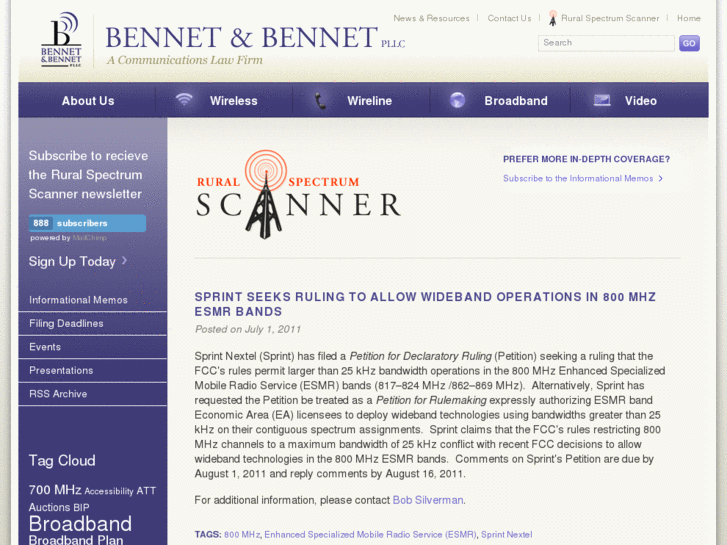Click Prefer More In-Depth Coverage heading

click(x=587, y=159)
